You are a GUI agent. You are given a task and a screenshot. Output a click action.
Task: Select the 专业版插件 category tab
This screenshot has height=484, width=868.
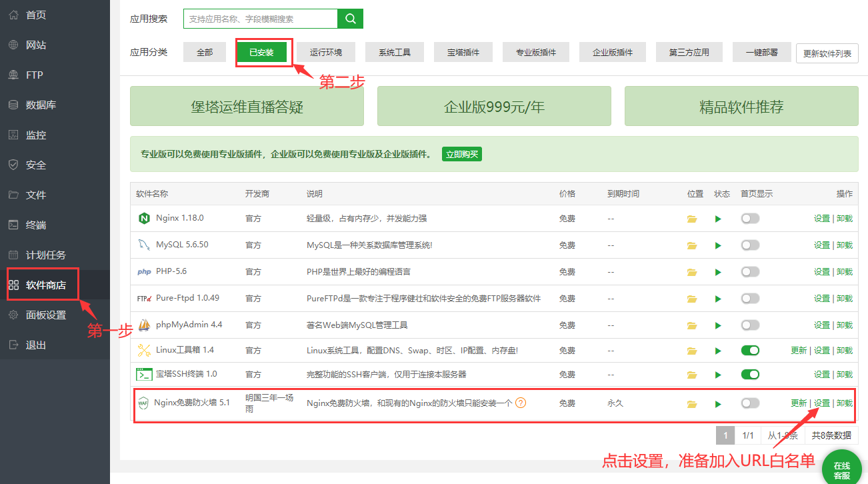pyautogui.click(x=536, y=52)
